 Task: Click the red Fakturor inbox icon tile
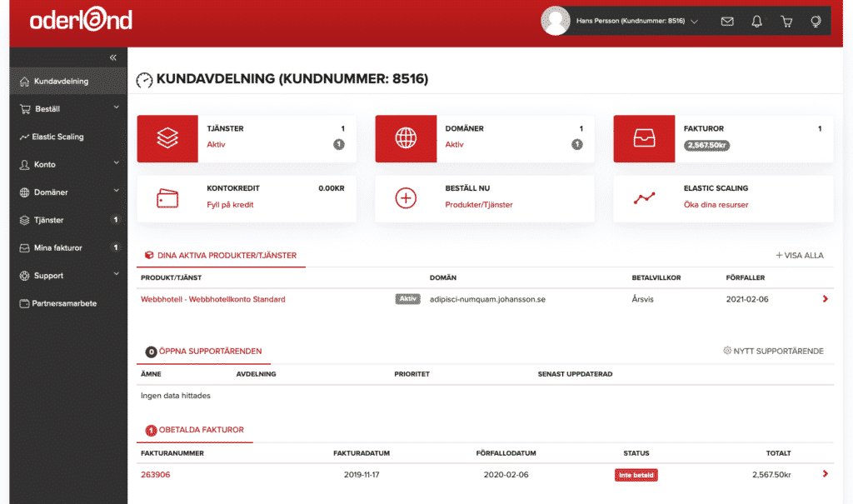point(644,139)
